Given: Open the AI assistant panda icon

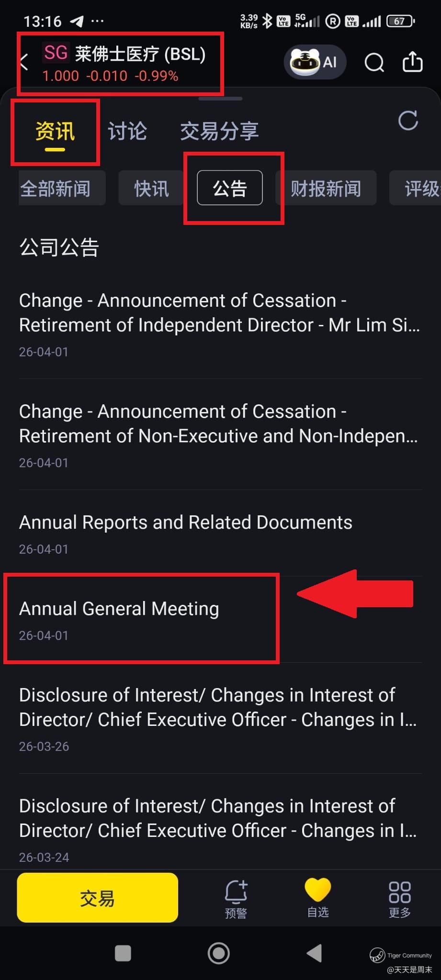Looking at the screenshot, I should [315, 62].
